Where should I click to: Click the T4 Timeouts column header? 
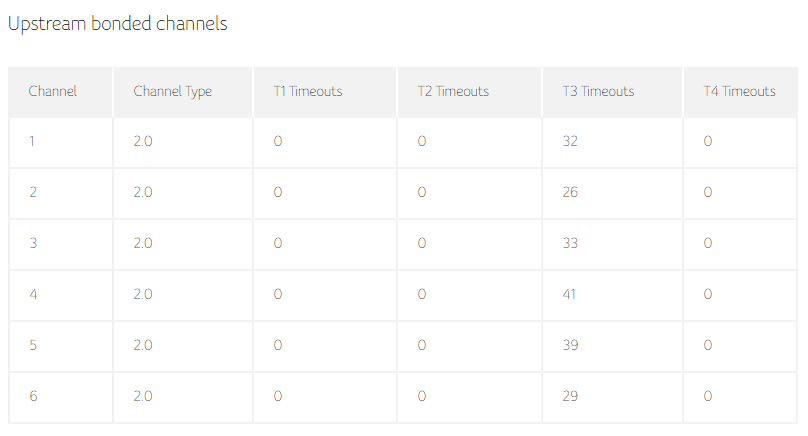(739, 91)
